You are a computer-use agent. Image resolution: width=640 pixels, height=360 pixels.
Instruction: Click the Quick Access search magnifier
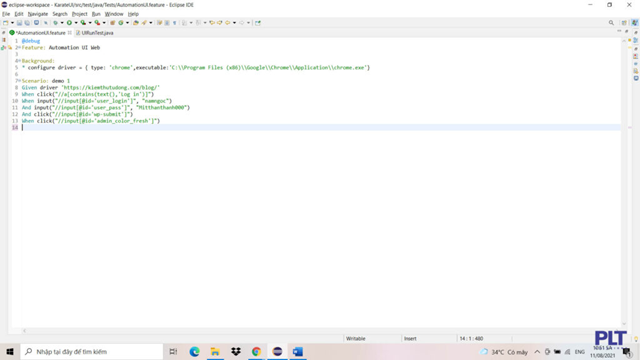pyautogui.click(x=611, y=23)
